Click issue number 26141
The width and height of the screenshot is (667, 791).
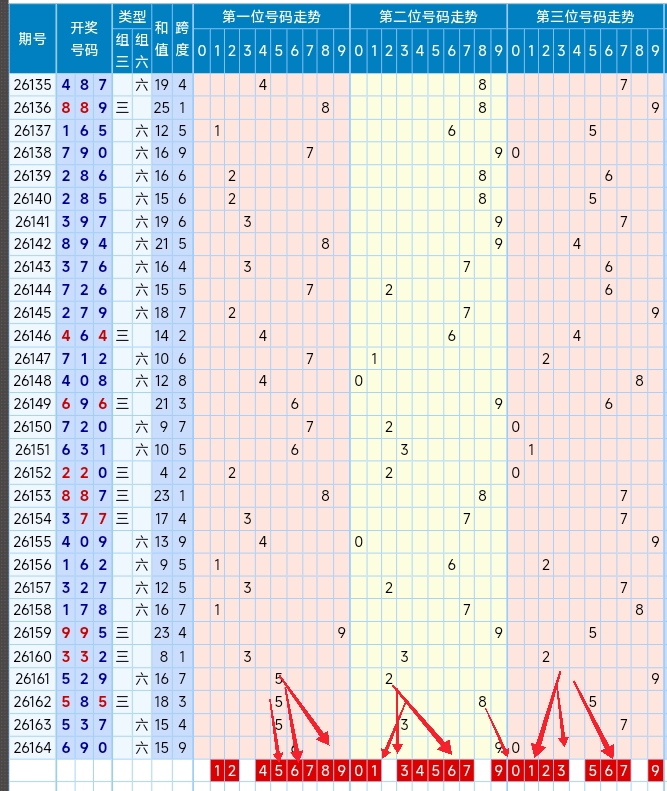click(x=33, y=221)
